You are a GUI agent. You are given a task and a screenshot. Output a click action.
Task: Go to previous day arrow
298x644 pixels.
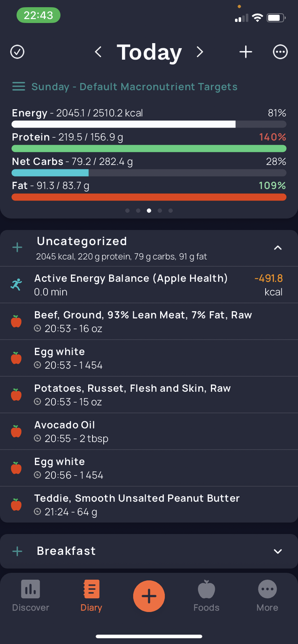pos(98,52)
